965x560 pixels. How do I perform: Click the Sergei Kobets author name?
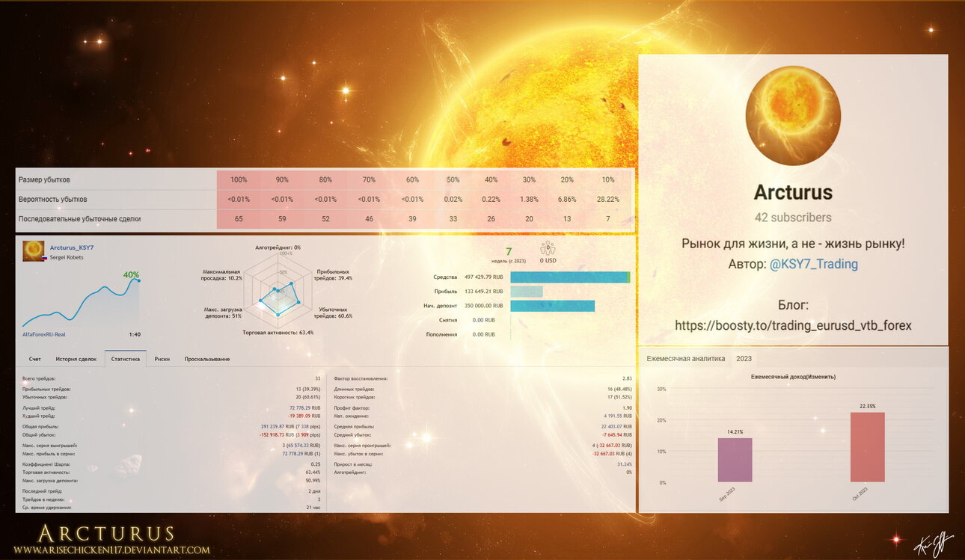[67, 257]
